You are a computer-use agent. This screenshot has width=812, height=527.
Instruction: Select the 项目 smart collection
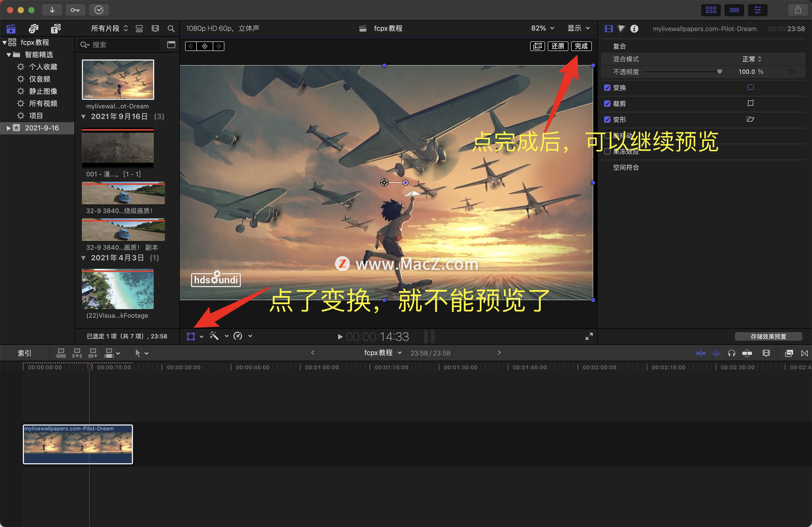coord(36,116)
